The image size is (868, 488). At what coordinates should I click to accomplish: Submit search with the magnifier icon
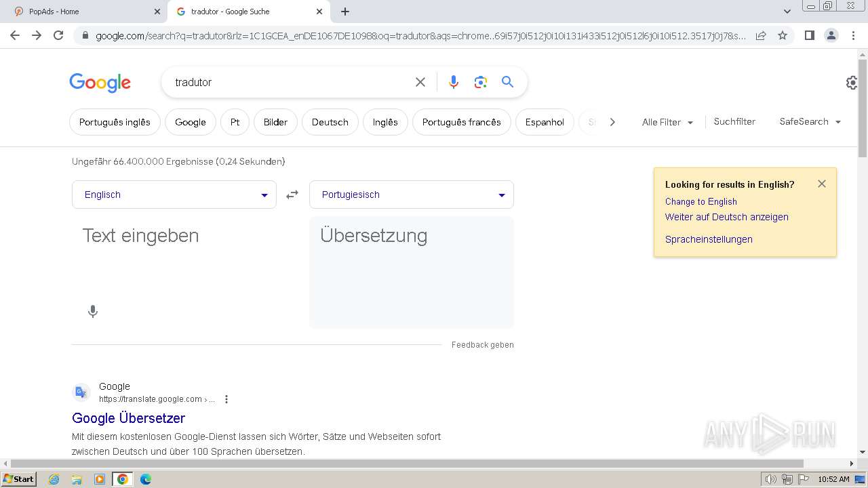pyautogui.click(x=507, y=82)
